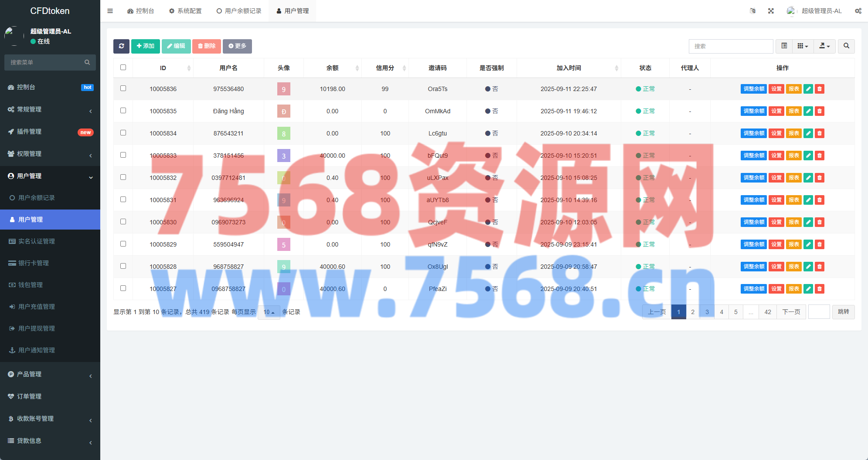Tick the checkbox for row 10005829
Screen dimensions: 868x460
pos(123,244)
